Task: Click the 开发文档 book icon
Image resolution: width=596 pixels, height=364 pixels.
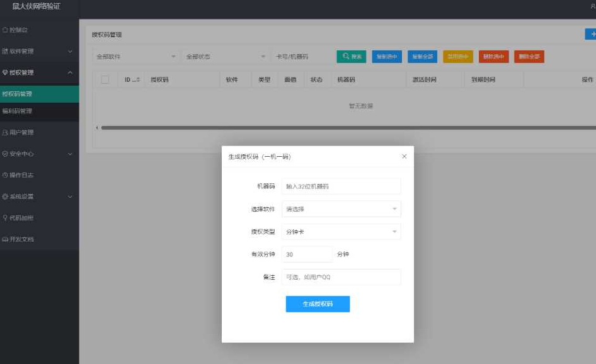Action: click(5, 239)
